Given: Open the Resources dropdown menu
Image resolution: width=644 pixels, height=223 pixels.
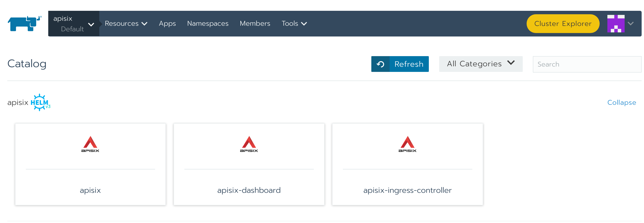Looking at the screenshot, I should pos(126,24).
